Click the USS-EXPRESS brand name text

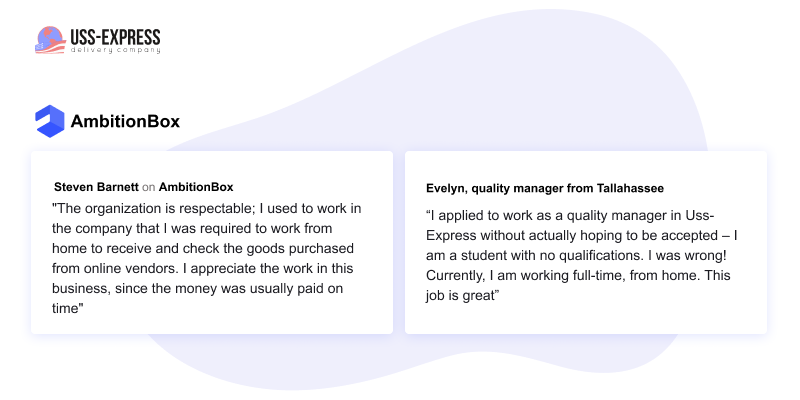(115, 37)
